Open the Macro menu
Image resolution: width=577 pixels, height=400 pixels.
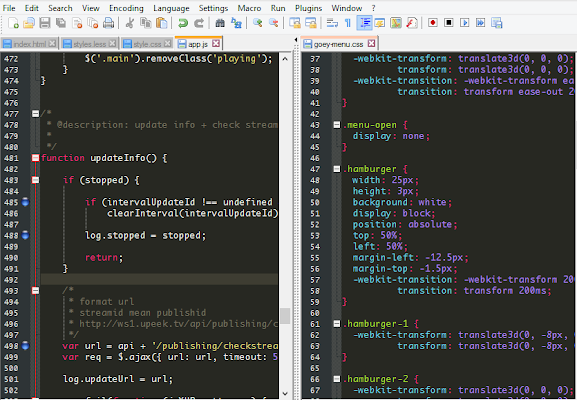tap(249, 8)
